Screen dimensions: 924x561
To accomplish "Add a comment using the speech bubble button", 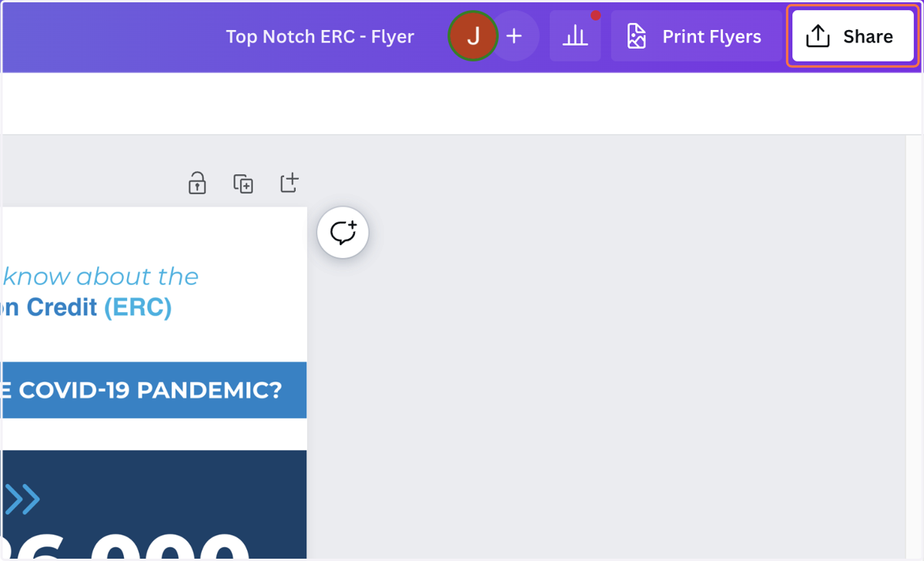I will (343, 232).
